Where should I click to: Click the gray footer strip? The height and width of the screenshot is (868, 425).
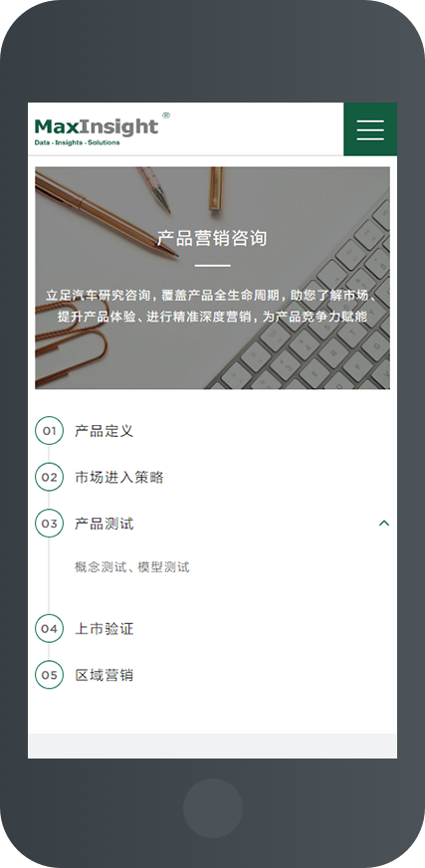(213, 747)
